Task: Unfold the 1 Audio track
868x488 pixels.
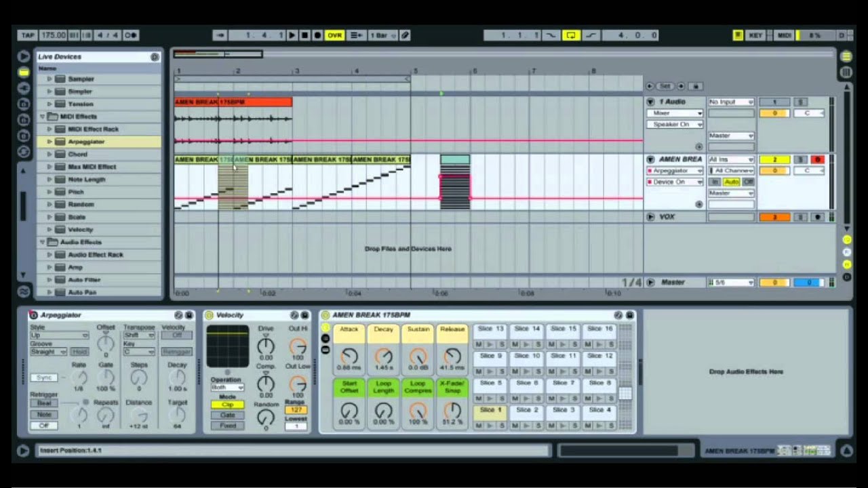Action: click(x=650, y=102)
